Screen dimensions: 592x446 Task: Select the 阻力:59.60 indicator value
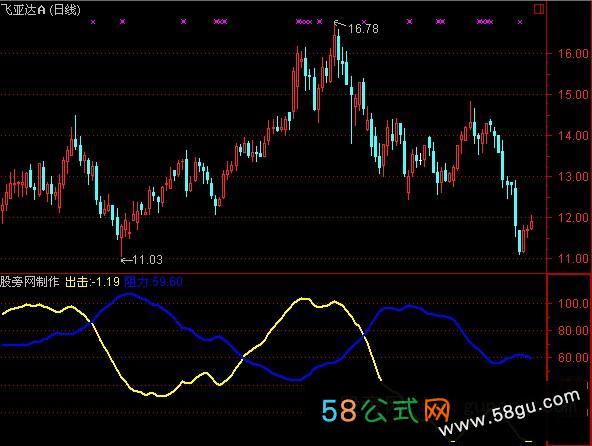tap(153, 282)
